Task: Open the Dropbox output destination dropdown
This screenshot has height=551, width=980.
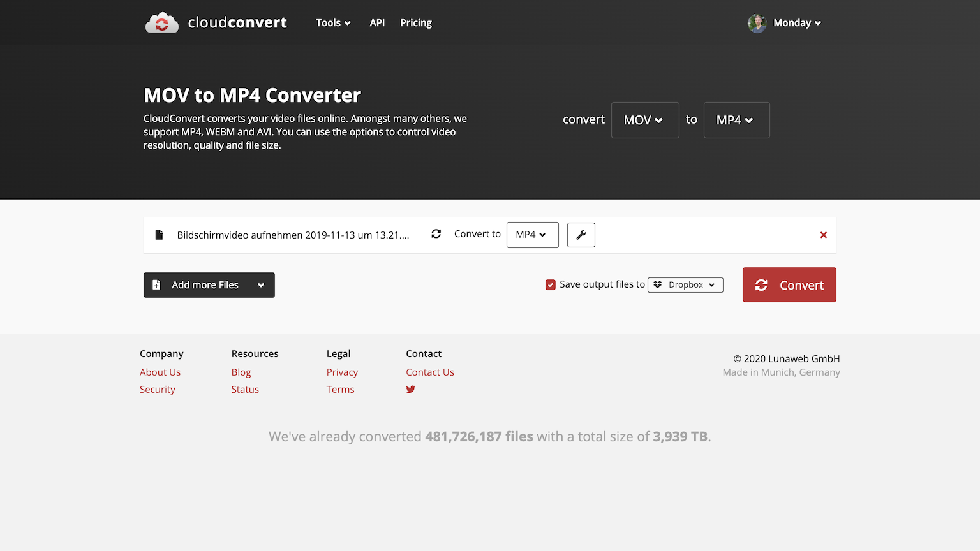Action: 685,285
